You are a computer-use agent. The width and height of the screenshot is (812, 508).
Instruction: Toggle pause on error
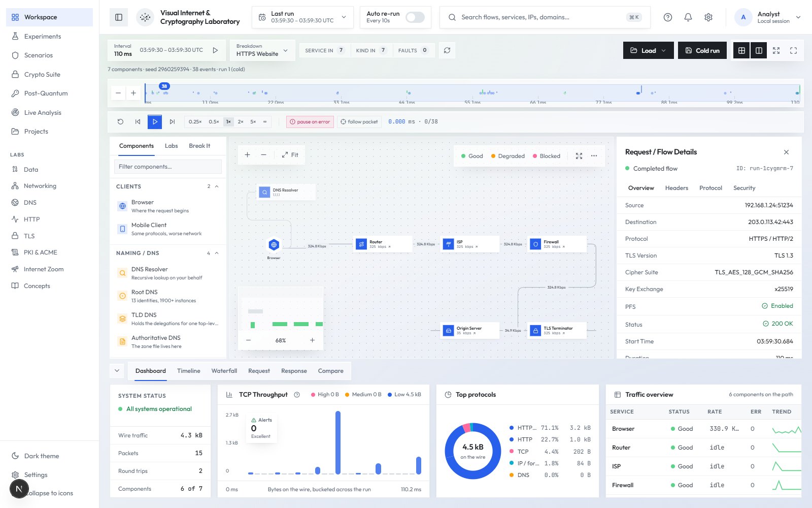point(310,122)
